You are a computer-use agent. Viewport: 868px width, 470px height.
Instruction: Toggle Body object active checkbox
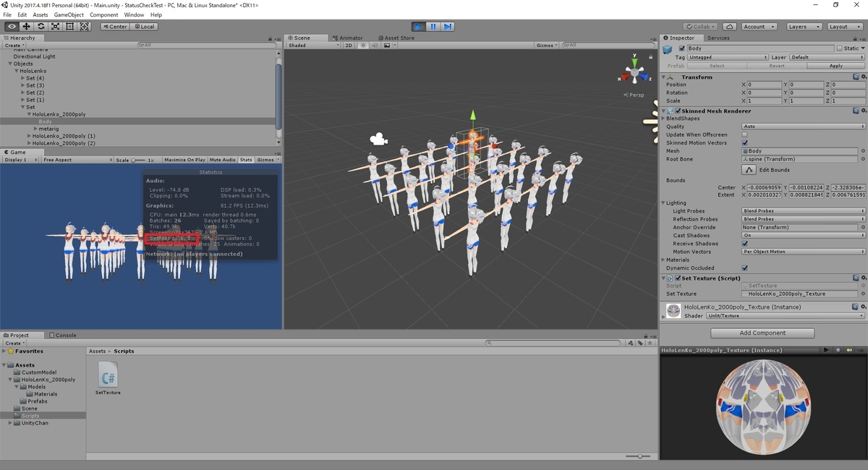click(x=681, y=48)
